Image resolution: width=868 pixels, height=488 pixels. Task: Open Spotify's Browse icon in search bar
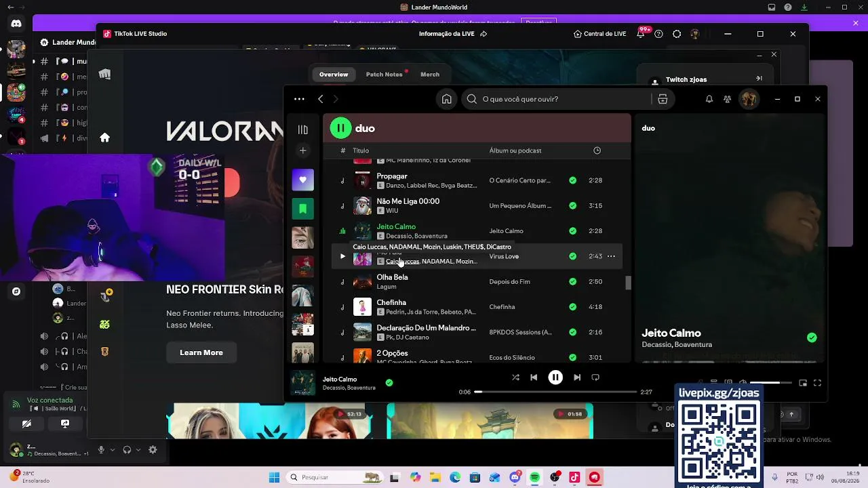tap(663, 99)
